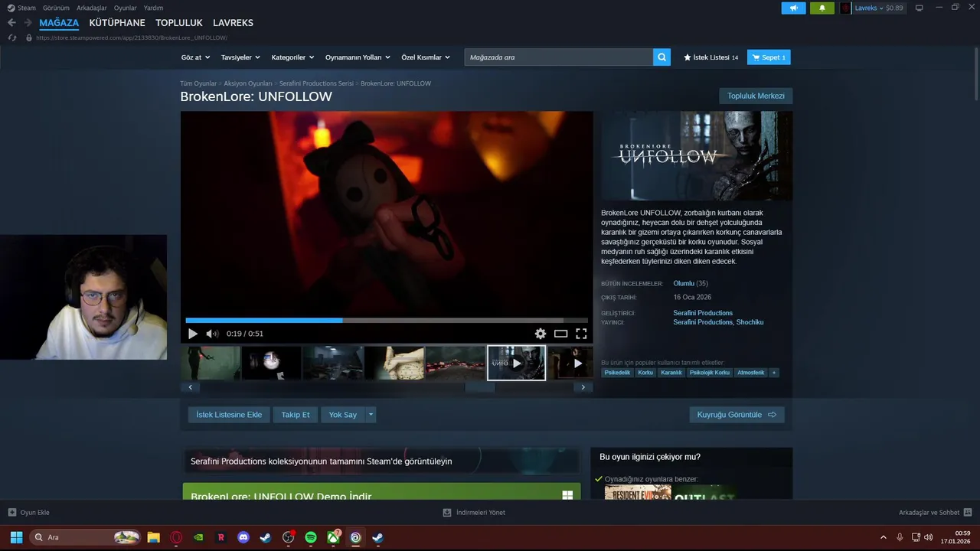
Task: Open the Sepet cart button
Action: pyautogui.click(x=769, y=57)
